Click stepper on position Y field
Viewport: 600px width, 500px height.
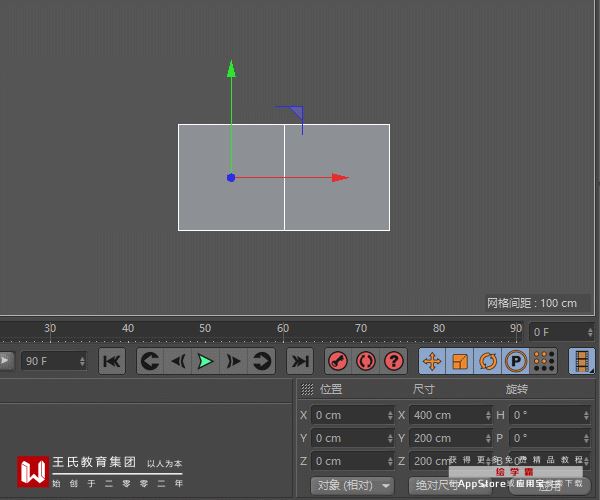[x=390, y=438]
